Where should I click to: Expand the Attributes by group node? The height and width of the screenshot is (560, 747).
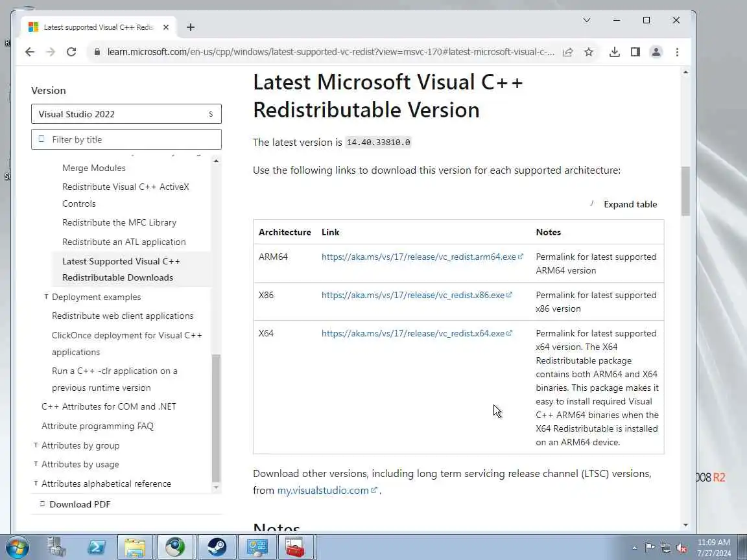click(x=36, y=445)
